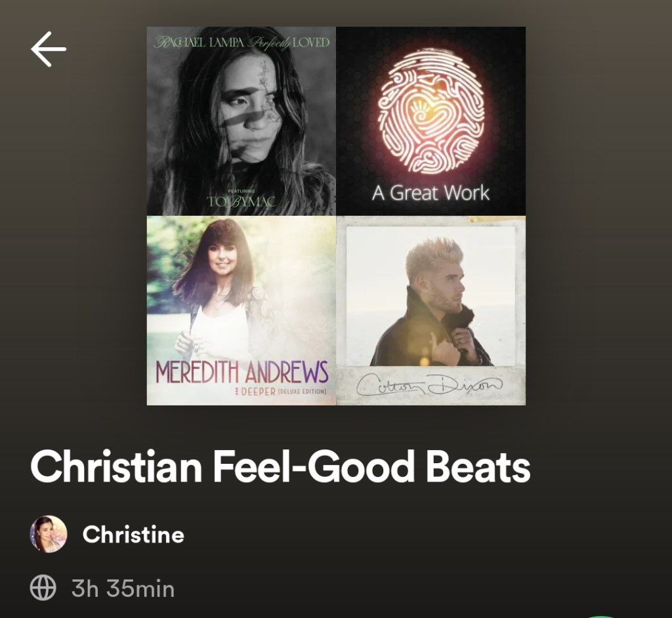
Task: Open the Christine owner name link
Action: pos(133,535)
